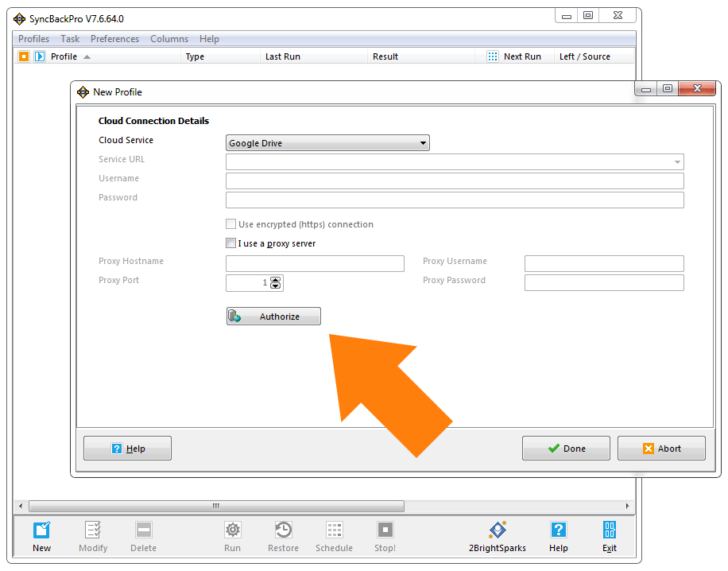This screenshot has width=728, height=571.
Task: Click the Help question mark in bottom toolbar
Action: [x=559, y=530]
